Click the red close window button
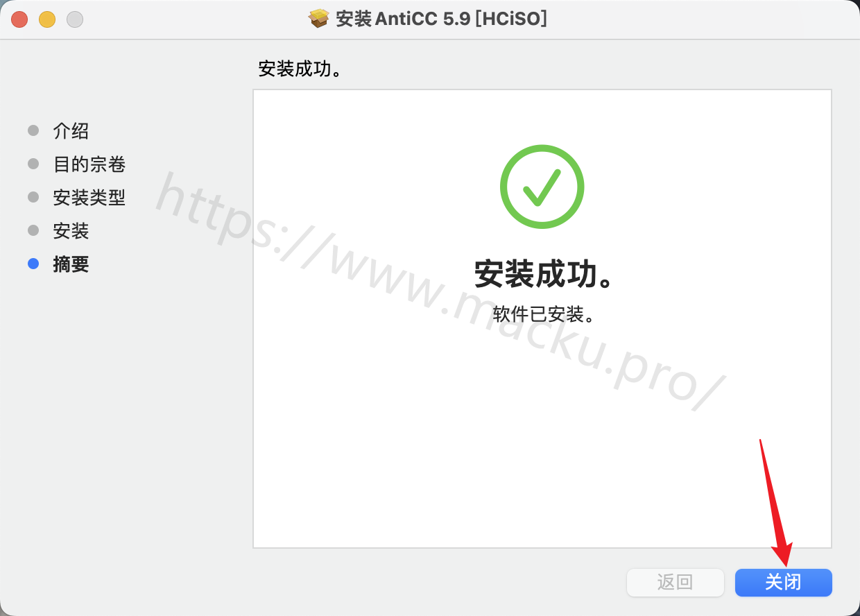The width and height of the screenshot is (860, 616). point(19,19)
